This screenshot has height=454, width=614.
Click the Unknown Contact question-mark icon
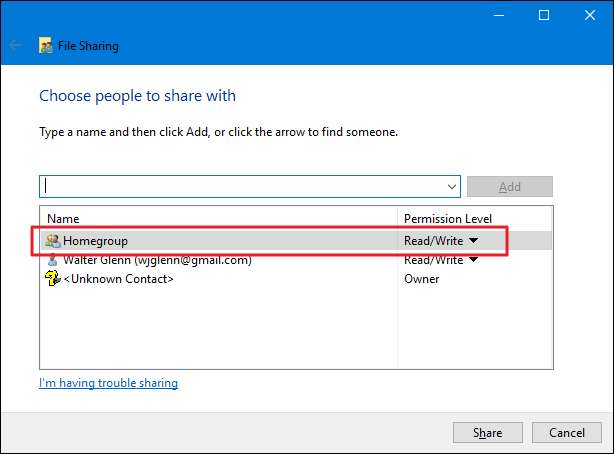tap(53, 279)
